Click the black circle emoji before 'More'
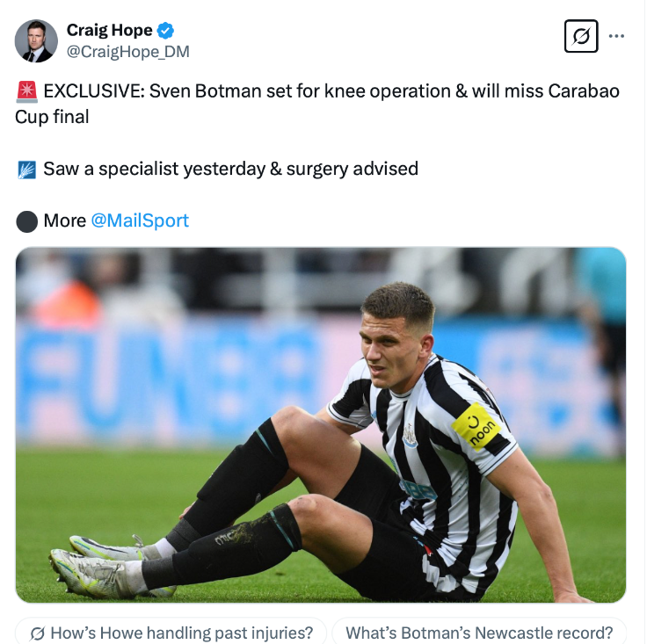This screenshot has height=644, width=647. click(26, 221)
